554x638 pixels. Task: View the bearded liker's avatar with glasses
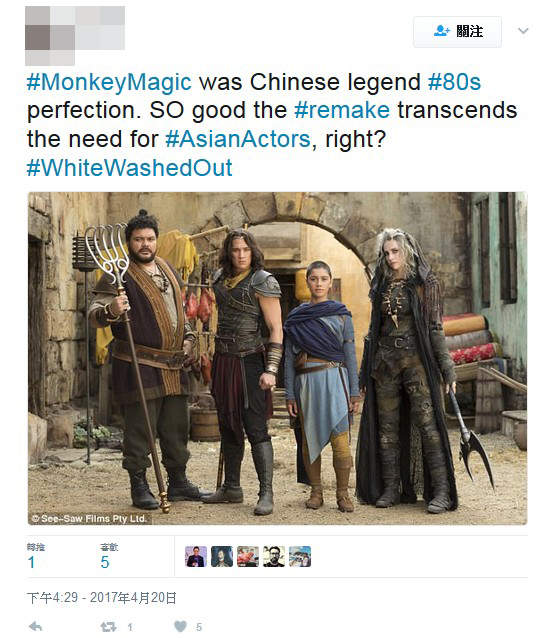tap(274, 556)
